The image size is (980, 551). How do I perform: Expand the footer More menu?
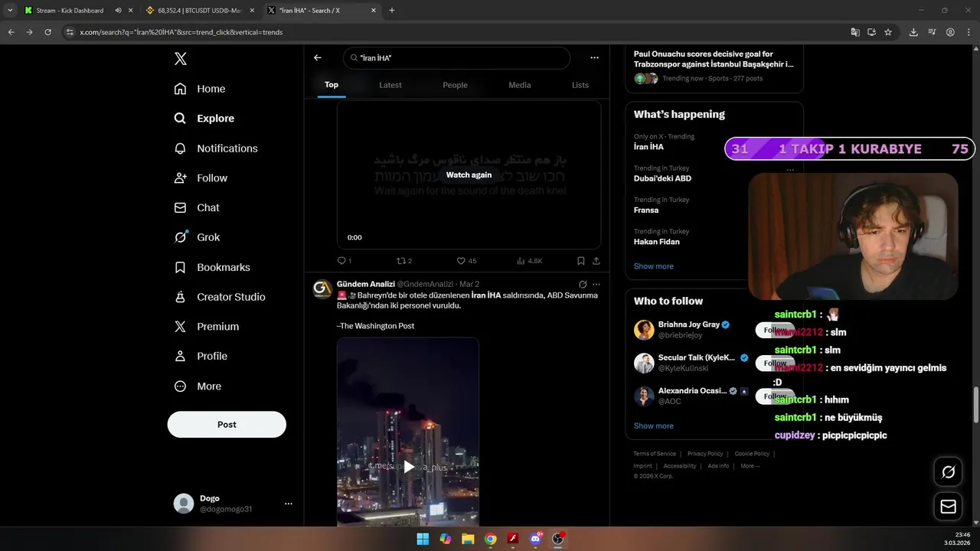(x=750, y=466)
